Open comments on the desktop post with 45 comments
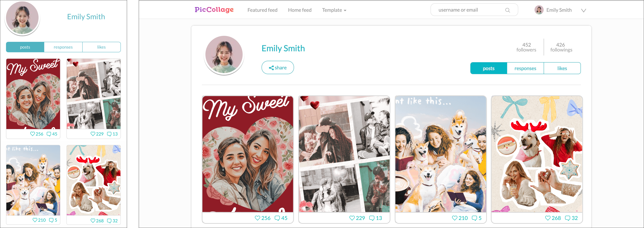This screenshot has width=644, height=228. 277,218
